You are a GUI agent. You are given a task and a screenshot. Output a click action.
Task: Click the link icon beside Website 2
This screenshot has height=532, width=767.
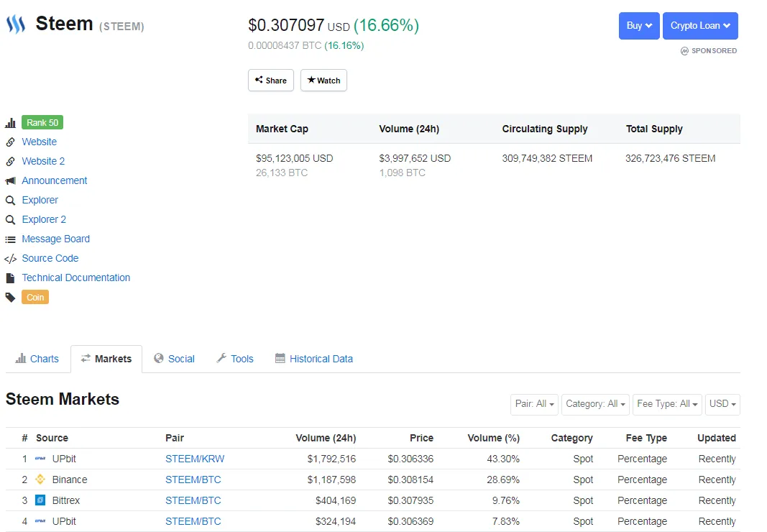pyautogui.click(x=10, y=162)
